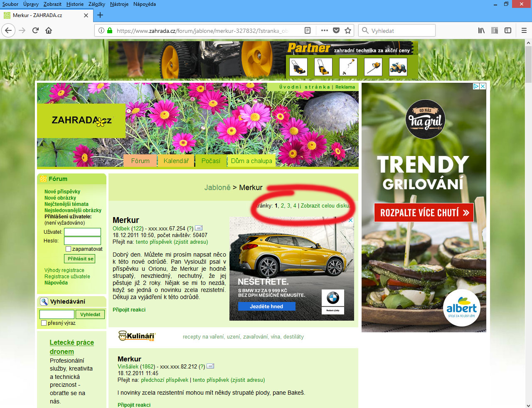
Task: Close the albert grilling ad
Action: click(483, 86)
